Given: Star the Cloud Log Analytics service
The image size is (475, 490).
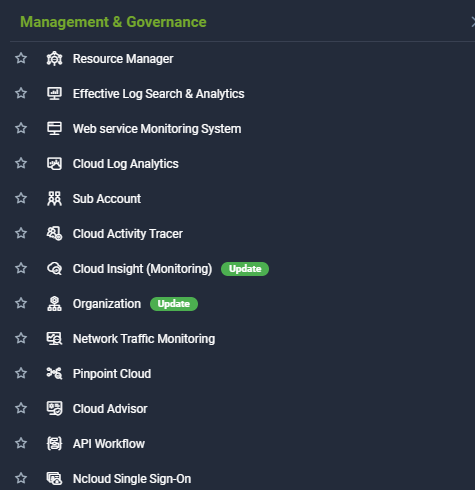Looking at the screenshot, I should 21,163.
